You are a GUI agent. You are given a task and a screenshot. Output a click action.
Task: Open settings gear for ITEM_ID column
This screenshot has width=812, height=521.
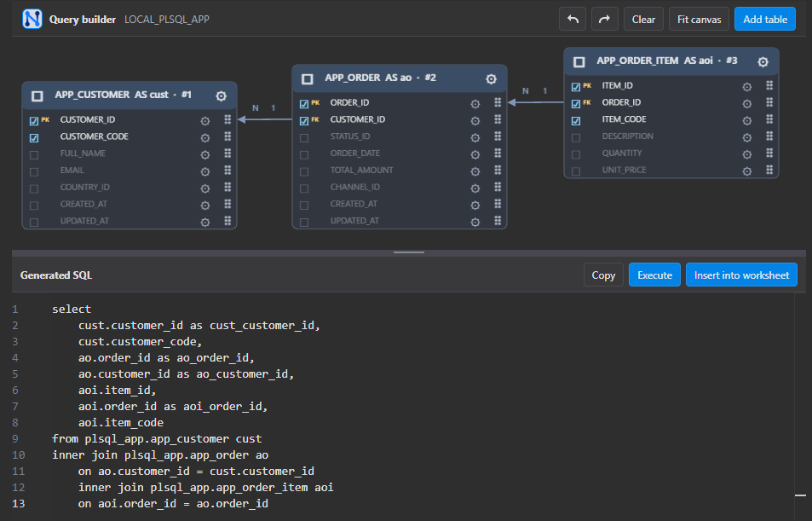tap(746, 87)
